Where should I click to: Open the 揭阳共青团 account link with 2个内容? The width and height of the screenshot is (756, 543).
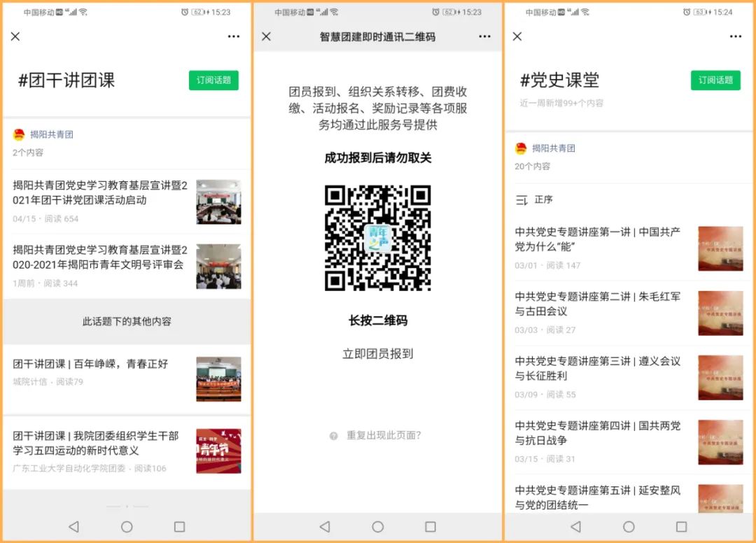tap(52, 134)
